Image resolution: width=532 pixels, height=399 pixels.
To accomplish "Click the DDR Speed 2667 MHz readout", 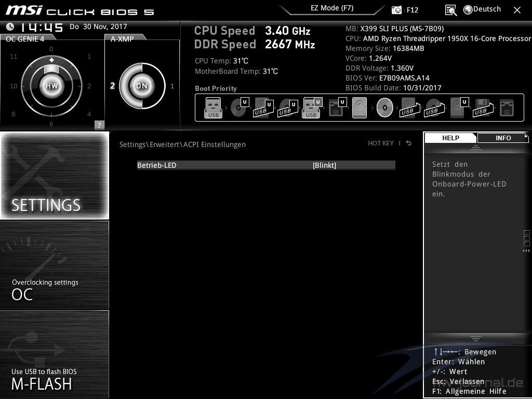I will 255,45.
